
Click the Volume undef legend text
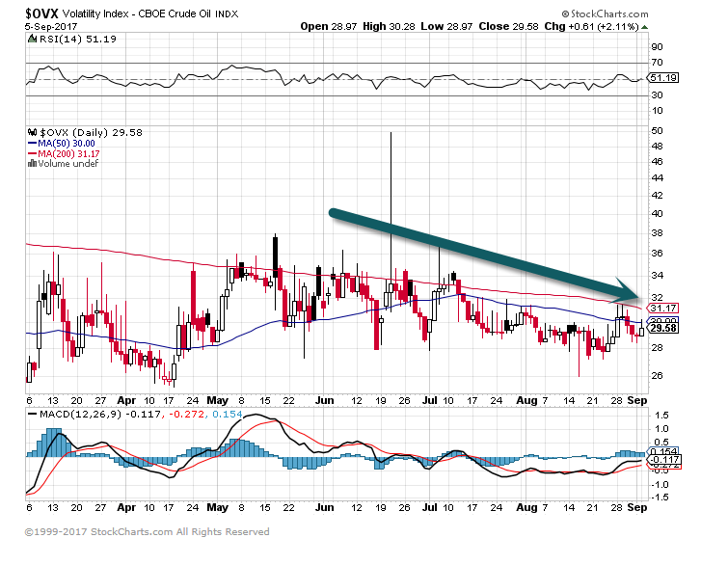point(68,163)
